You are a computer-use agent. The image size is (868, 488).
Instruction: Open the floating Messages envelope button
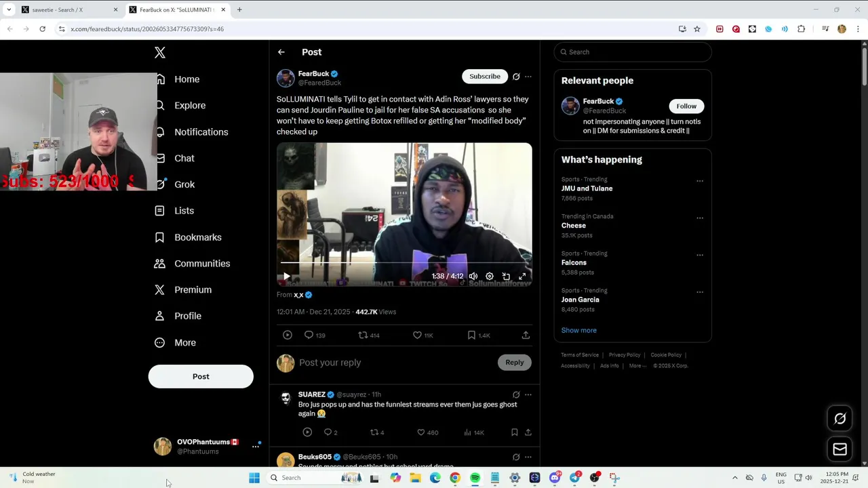point(840,449)
